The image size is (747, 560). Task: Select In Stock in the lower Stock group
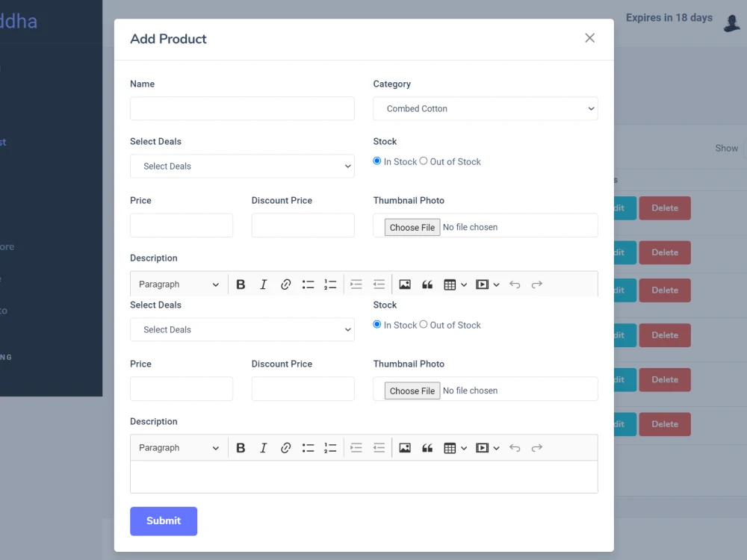pos(376,324)
